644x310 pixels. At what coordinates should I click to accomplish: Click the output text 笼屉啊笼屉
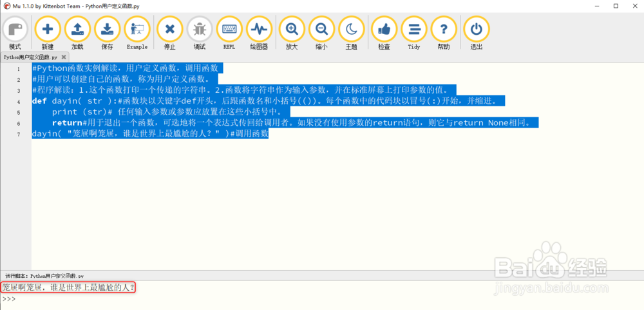(68, 287)
